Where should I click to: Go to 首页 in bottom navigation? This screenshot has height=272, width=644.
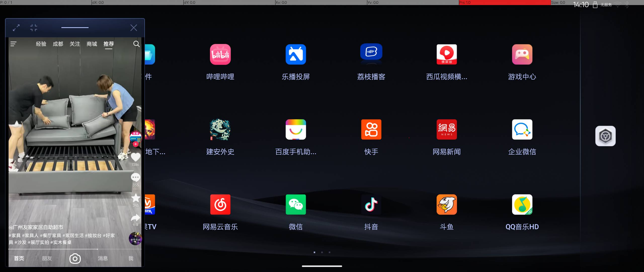pos(19,258)
